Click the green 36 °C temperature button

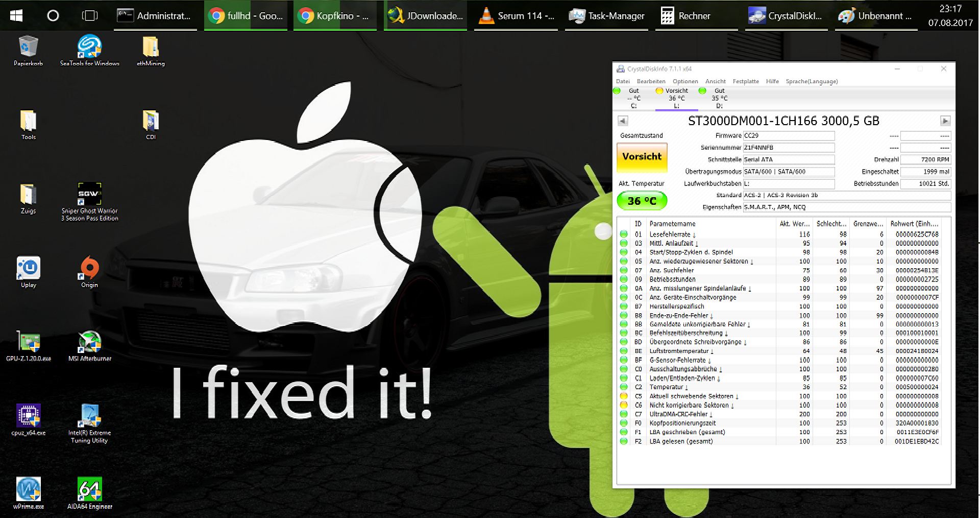pyautogui.click(x=642, y=201)
